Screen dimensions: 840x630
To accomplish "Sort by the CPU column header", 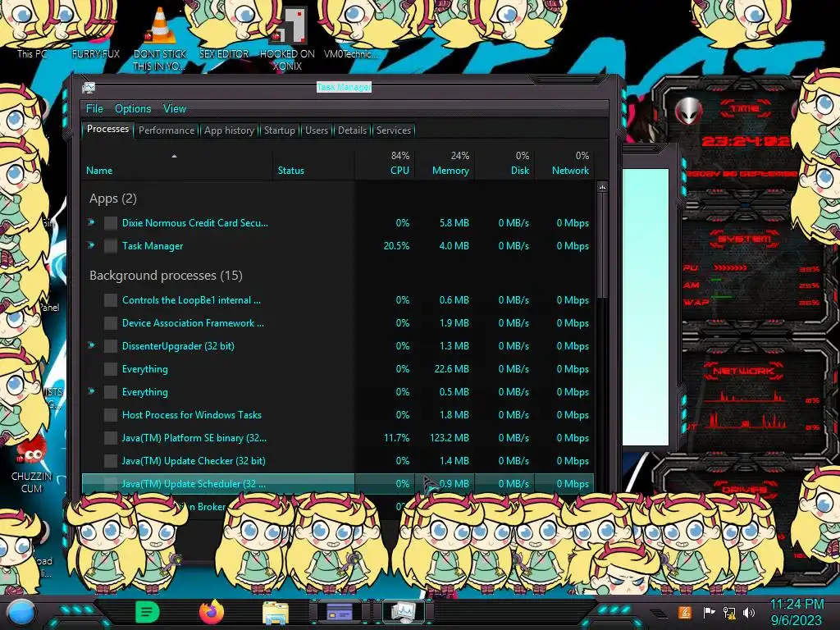I will [x=385, y=163].
